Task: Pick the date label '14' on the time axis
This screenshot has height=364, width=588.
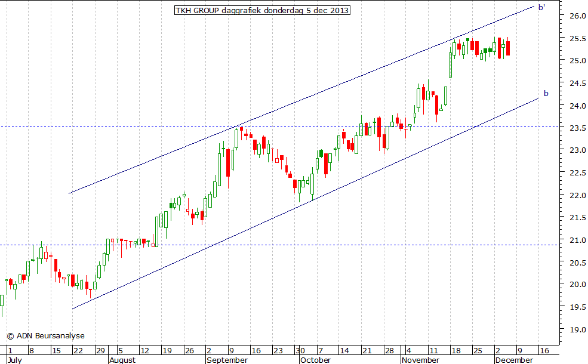Action: [344, 351]
